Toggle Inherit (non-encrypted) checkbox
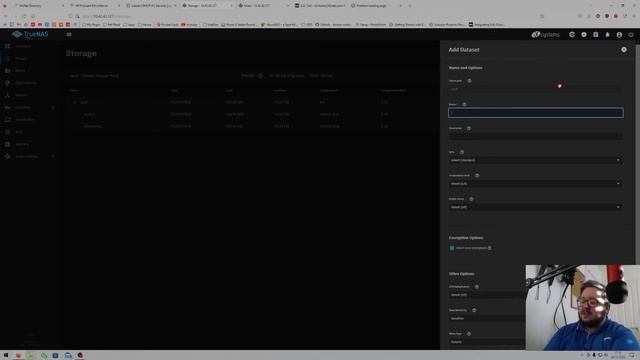 452,248
